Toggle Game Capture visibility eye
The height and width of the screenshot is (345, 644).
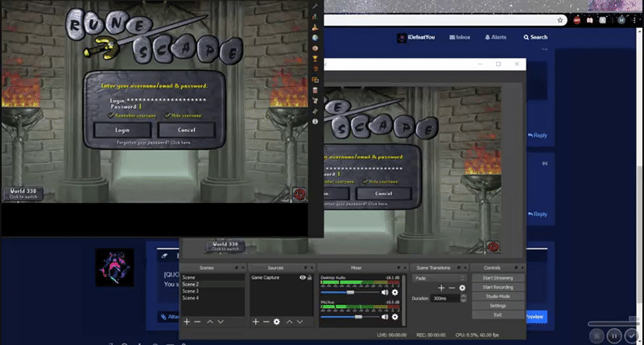[x=303, y=277]
